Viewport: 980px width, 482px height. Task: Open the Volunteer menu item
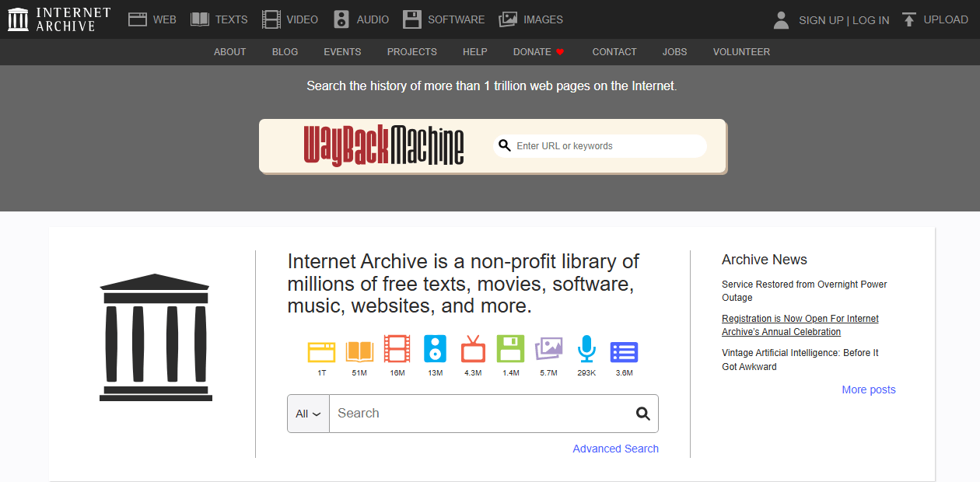tap(741, 52)
